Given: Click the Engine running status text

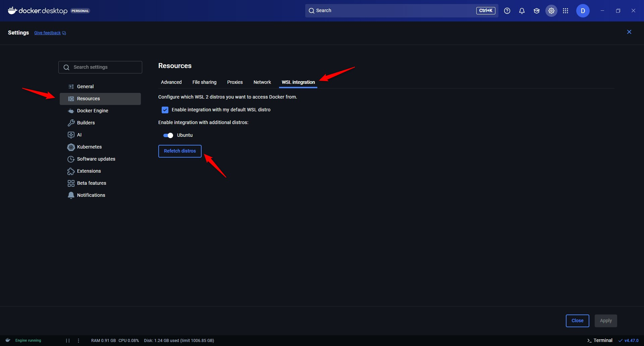Looking at the screenshot, I should click(x=28, y=340).
